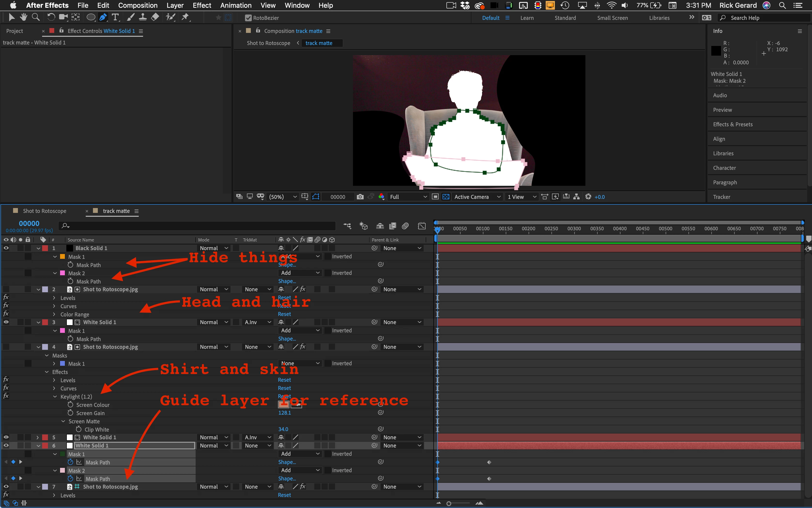
Task: Select the Zoom tool in toolbar
Action: click(35, 17)
